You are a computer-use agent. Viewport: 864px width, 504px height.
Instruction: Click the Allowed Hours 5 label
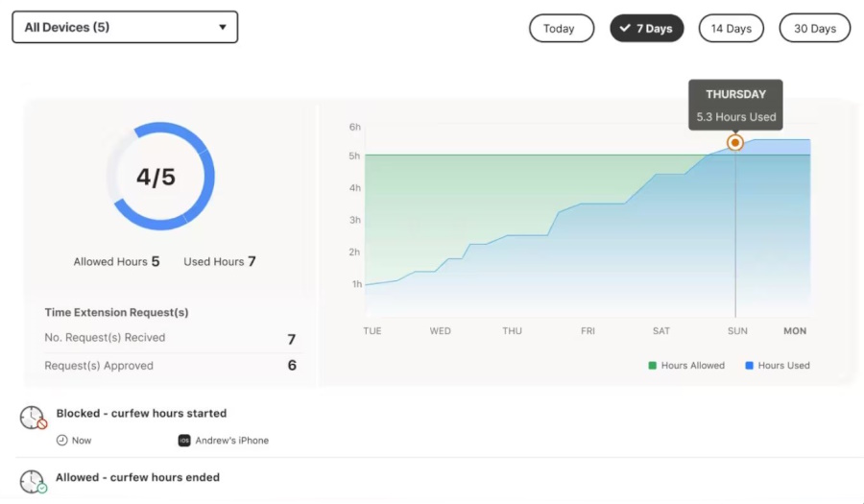(116, 262)
